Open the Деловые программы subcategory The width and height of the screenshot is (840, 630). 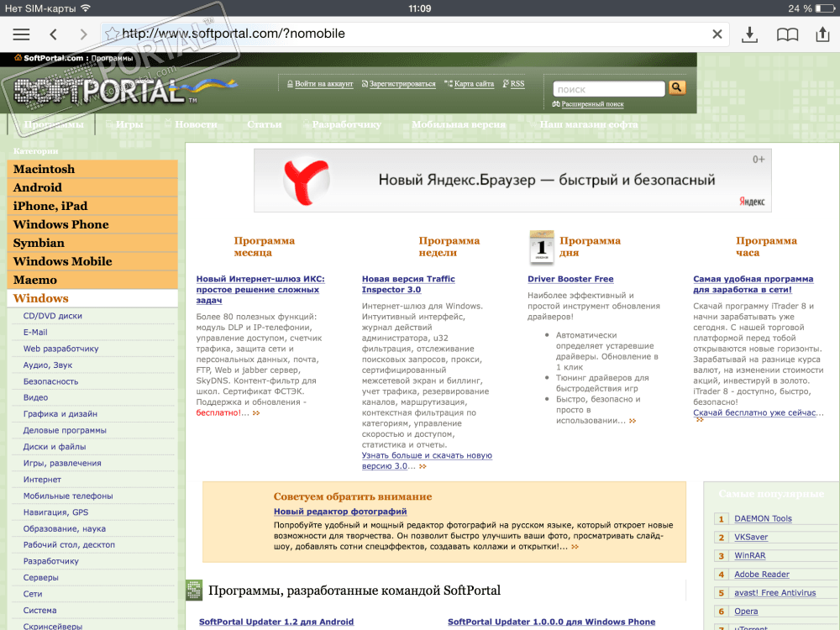pyautogui.click(x=65, y=430)
